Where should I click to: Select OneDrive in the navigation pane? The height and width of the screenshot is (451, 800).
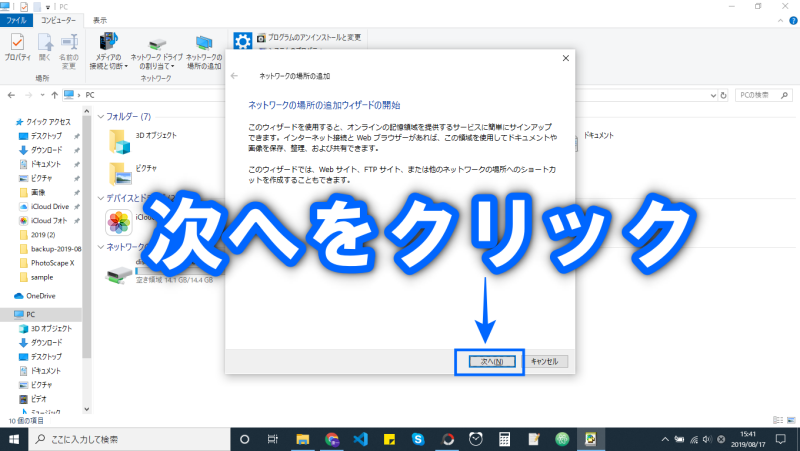click(x=40, y=296)
